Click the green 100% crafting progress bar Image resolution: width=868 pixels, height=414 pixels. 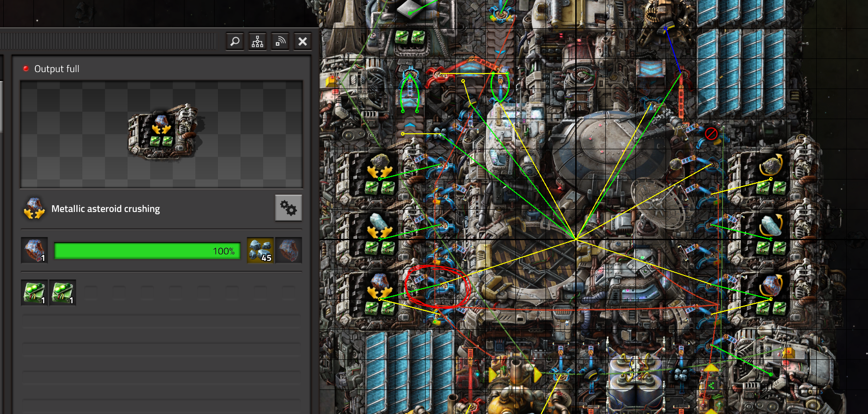tap(147, 251)
